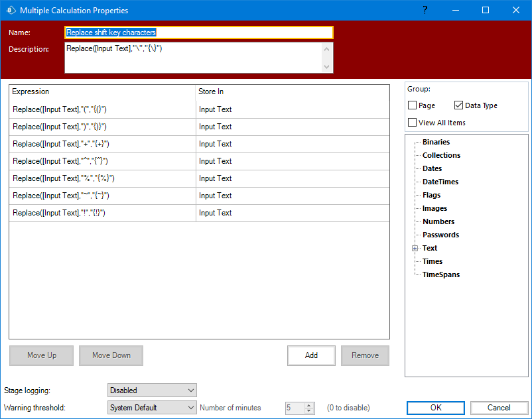
Task: Enable the Page group checkbox
Action: click(413, 105)
